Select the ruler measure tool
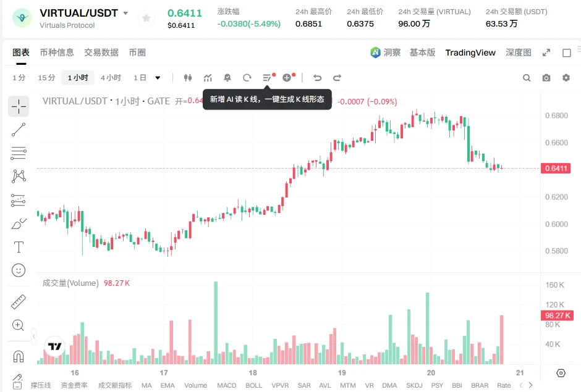 click(19, 302)
